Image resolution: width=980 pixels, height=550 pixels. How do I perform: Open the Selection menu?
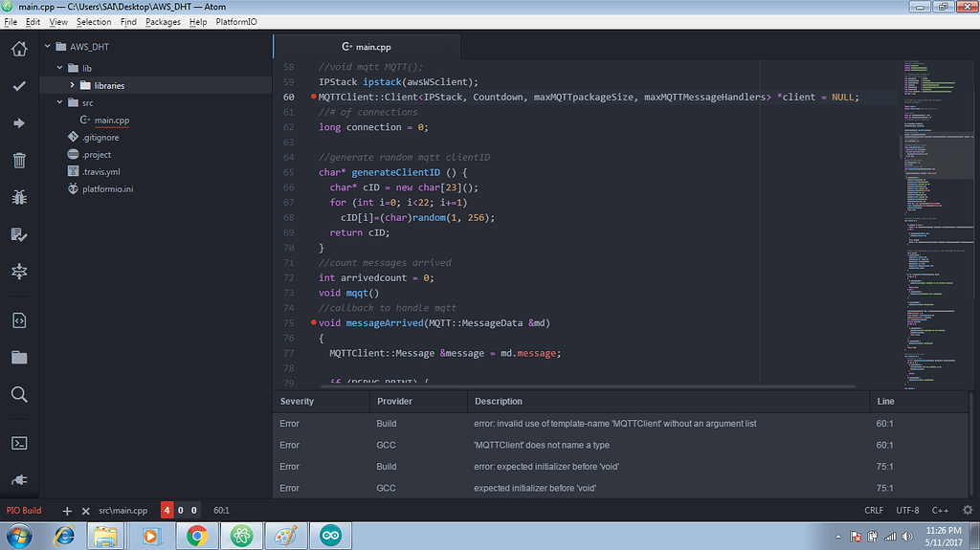click(x=94, y=22)
